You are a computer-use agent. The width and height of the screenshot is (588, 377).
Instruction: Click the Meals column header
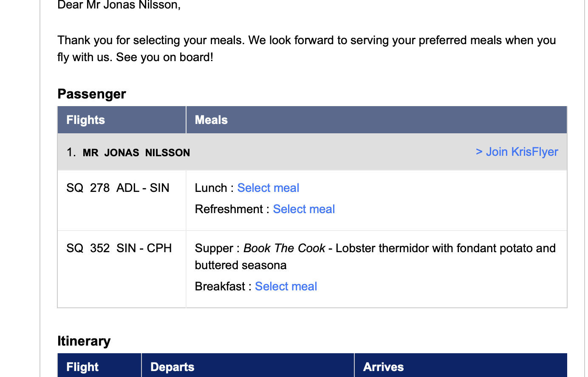(x=211, y=120)
